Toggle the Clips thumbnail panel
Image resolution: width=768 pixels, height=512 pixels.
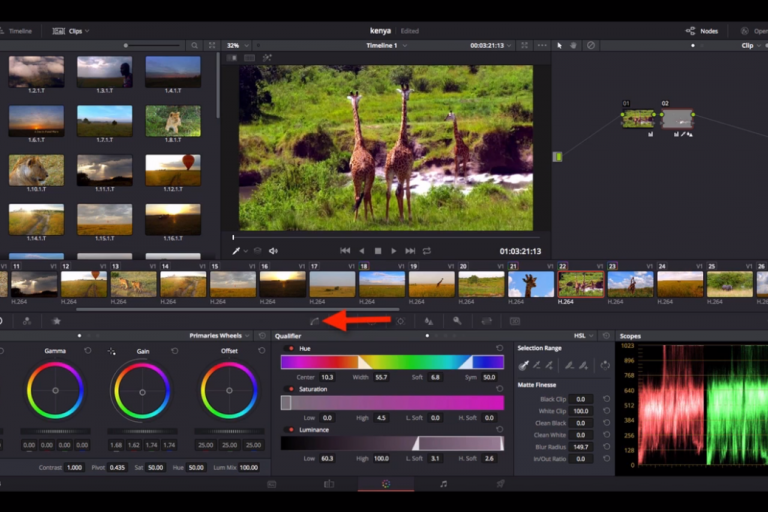click(71, 31)
